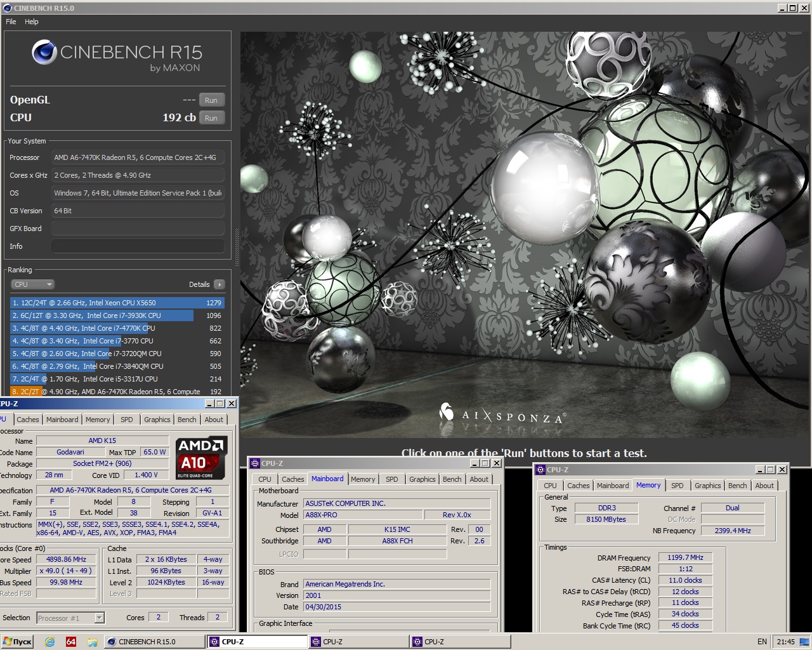Switch Memory CPU-Z window to Graphics tab
The height and width of the screenshot is (650, 812).
click(708, 486)
